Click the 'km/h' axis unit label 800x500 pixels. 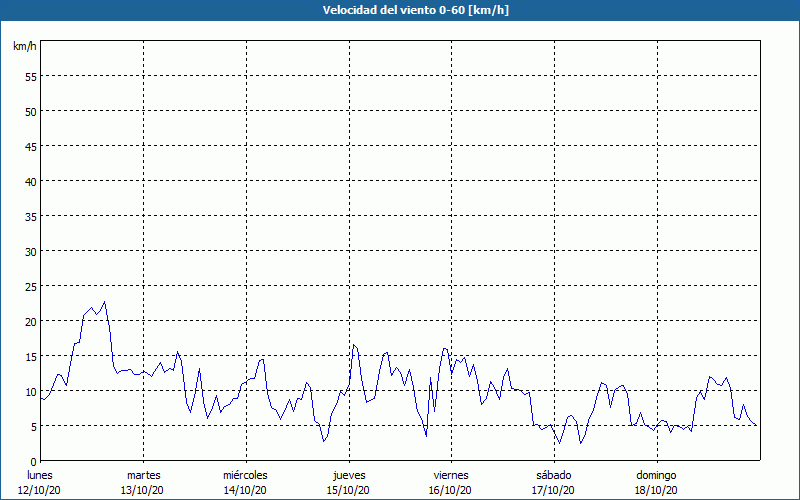(x=25, y=46)
